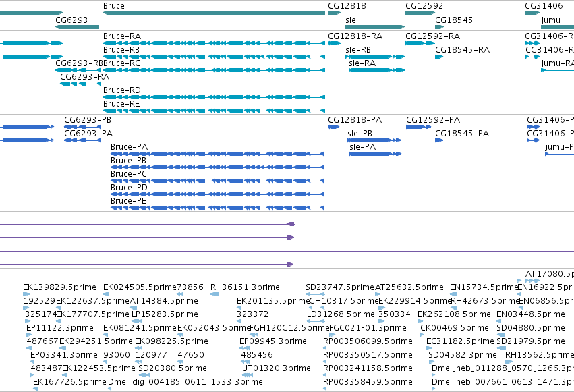Click the CG12818-PA protein label
574x392 pixels.
[x=355, y=120]
